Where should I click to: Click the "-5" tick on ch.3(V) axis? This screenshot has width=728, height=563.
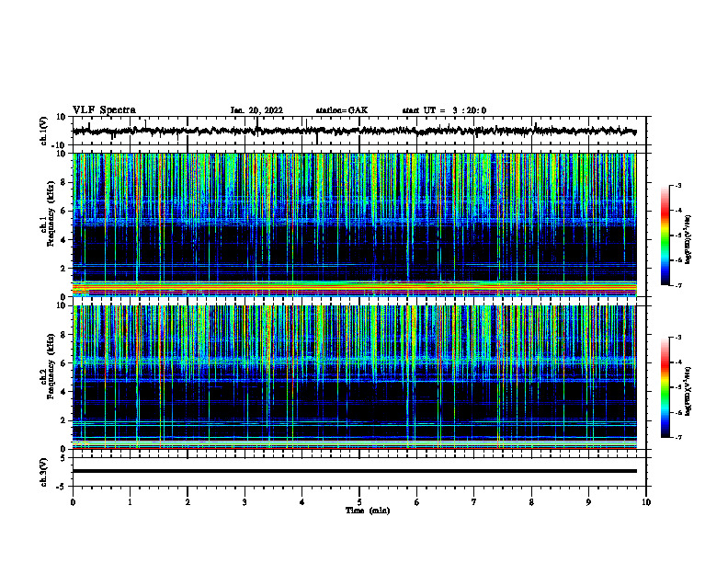pyautogui.click(x=62, y=487)
